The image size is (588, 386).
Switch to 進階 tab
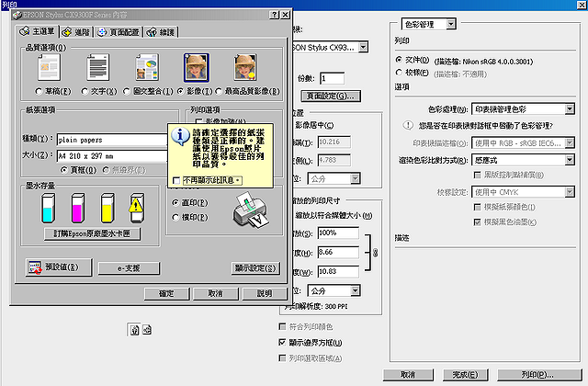76,32
